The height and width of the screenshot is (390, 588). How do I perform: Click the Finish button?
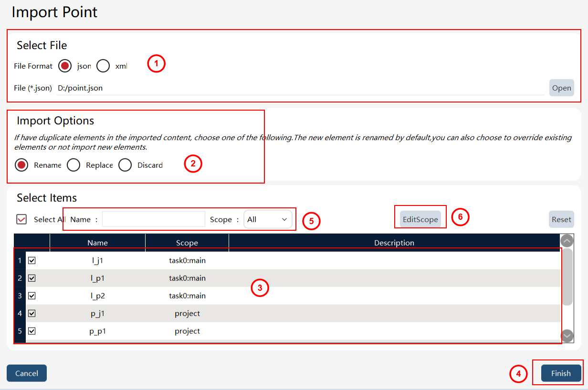click(x=561, y=373)
